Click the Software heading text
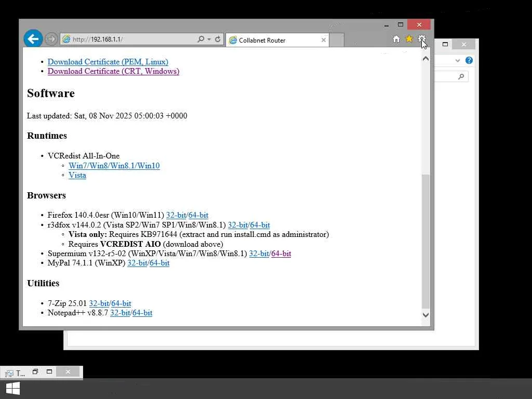532x399 pixels. click(51, 94)
